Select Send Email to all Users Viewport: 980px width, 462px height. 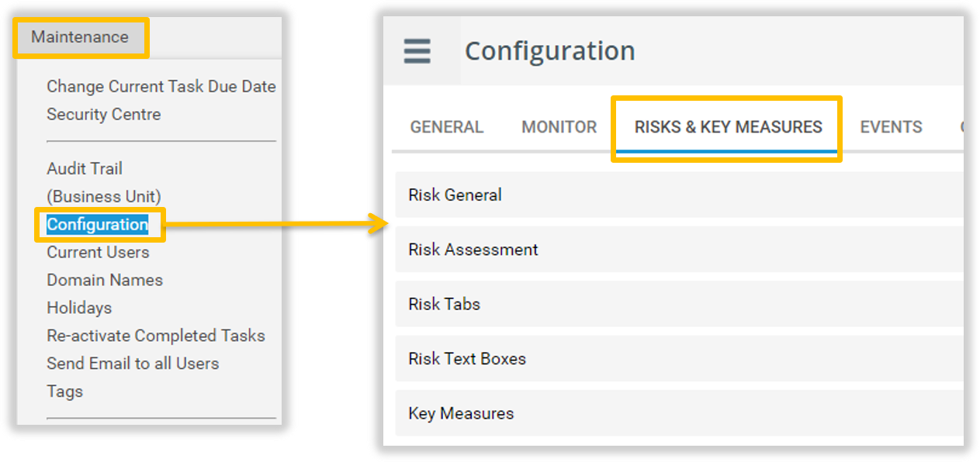point(133,364)
